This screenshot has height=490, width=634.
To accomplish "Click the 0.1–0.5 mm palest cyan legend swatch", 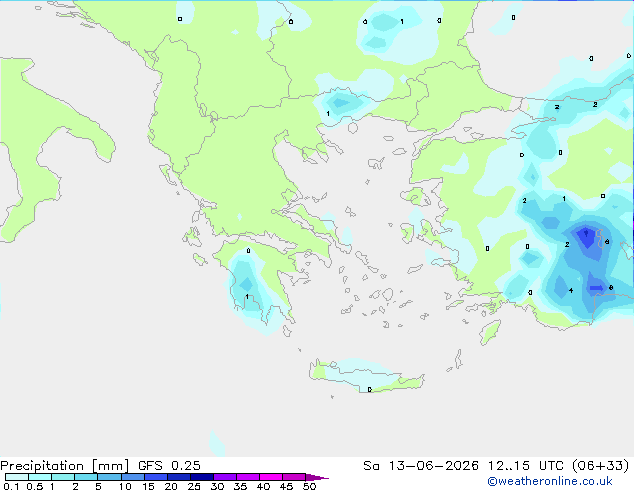I will 17,477.
